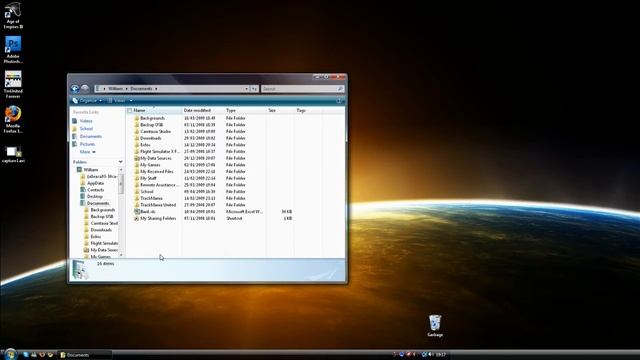640x360 pixels.
Task: Open School in Favorite Links
Action: tap(86, 129)
